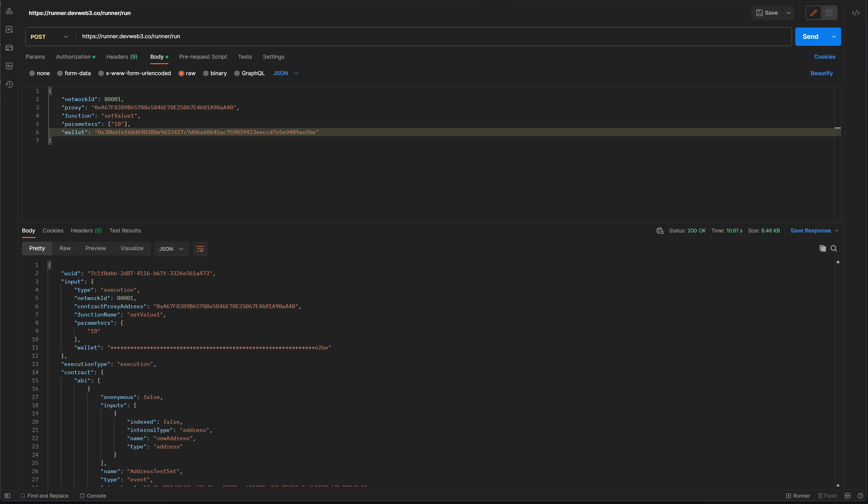The height and width of the screenshot is (504, 868).
Task: Expand the Send button options
Action: [834, 37]
